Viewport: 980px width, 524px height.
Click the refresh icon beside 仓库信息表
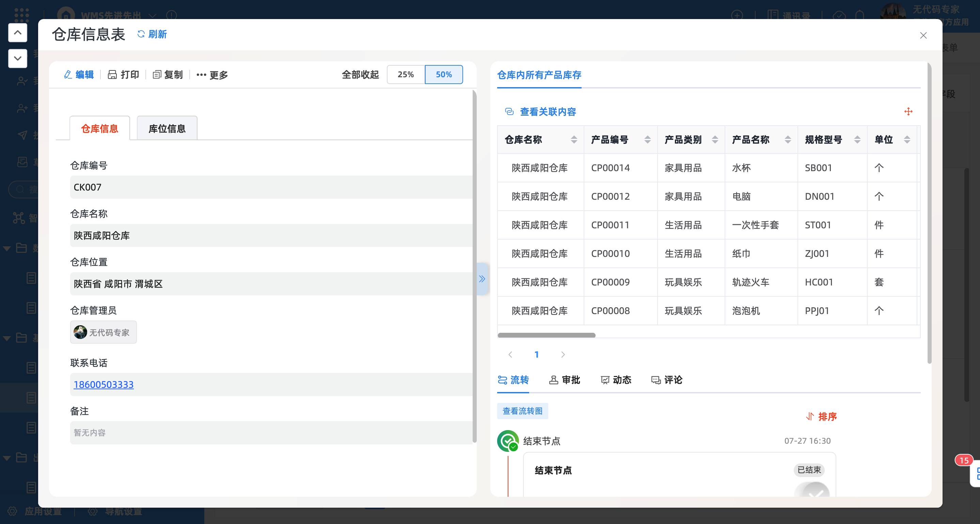click(141, 34)
